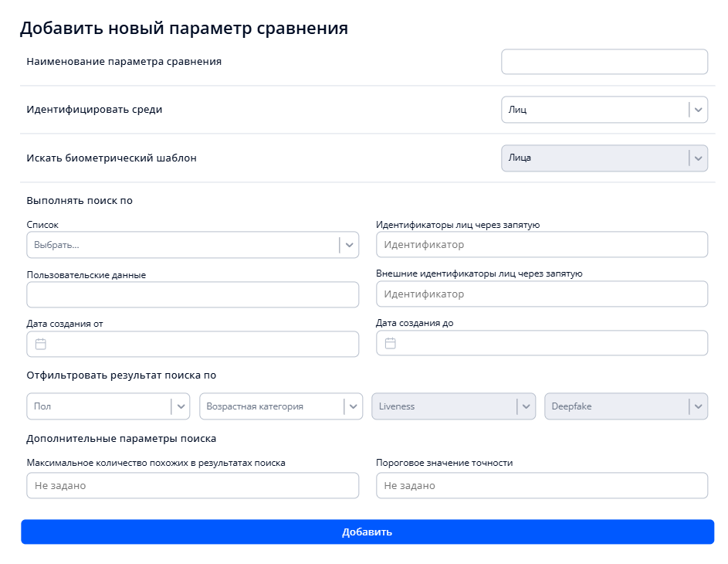Click the chevron on the "Liveness" filter
The width and height of the screenshot is (728, 564).
coord(525,406)
